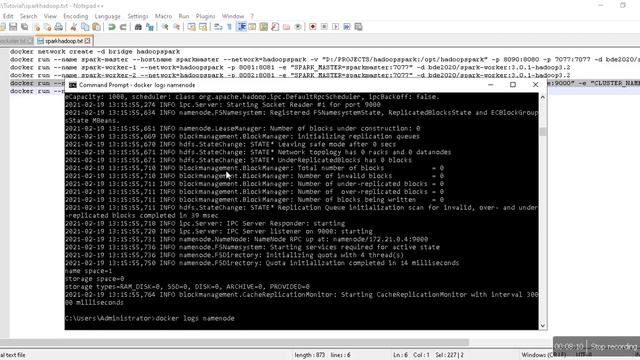Open the View menu
The image size is (640, 360).
50,16
